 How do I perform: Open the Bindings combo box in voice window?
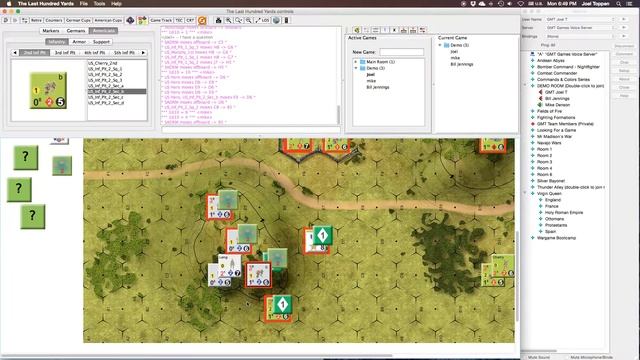click(x=580, y=36)
